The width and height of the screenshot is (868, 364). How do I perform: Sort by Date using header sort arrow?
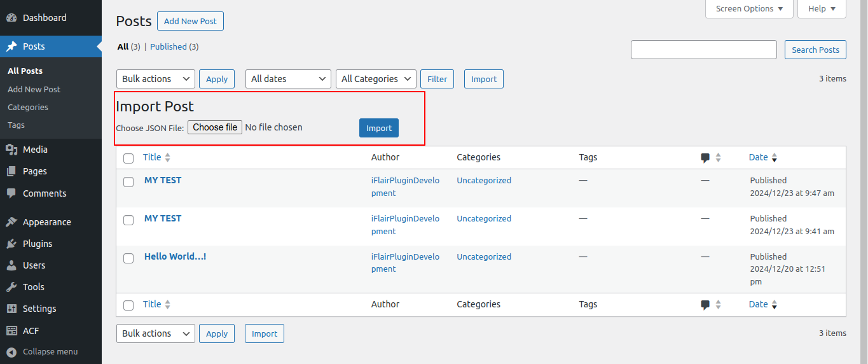click(x=775, y=158)
